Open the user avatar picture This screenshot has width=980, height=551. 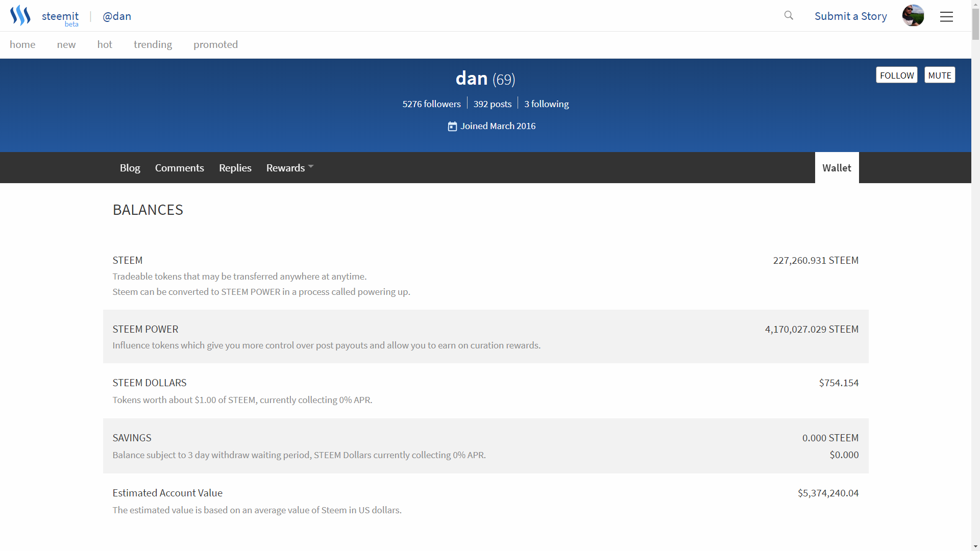pyautogui.click(x=913, y=16)
